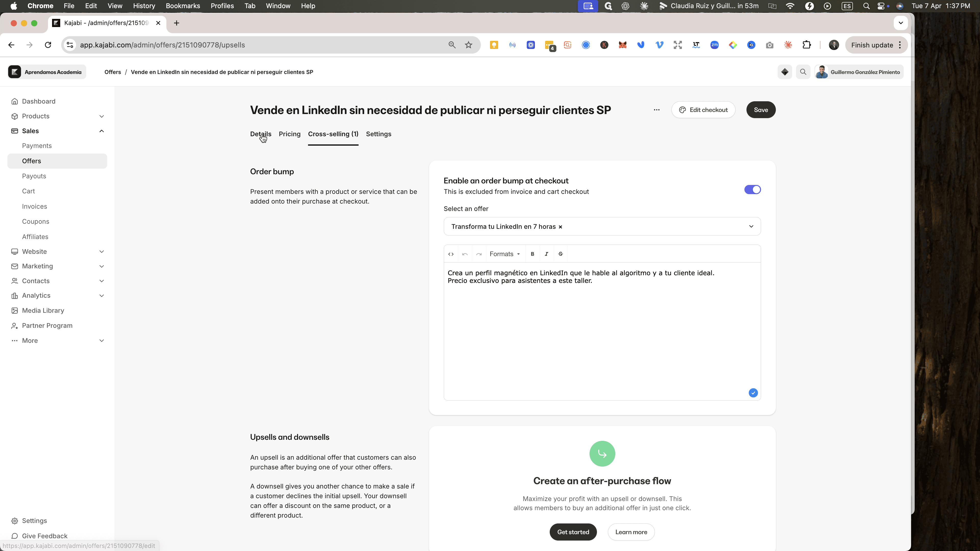Open the Select an offer dropdown
980x551 pixels.
click(x=602, y=226)
